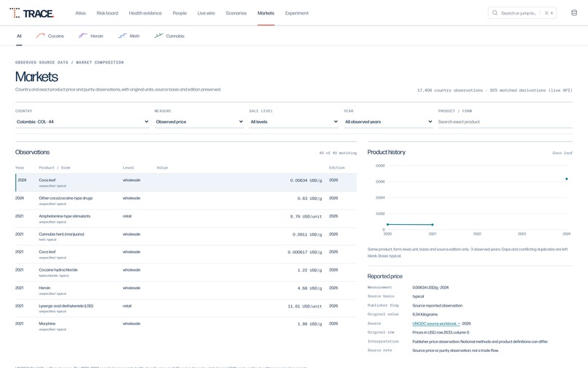588x368 pixels.
Task: Select the Markets nav item
Action: point(266,13)
